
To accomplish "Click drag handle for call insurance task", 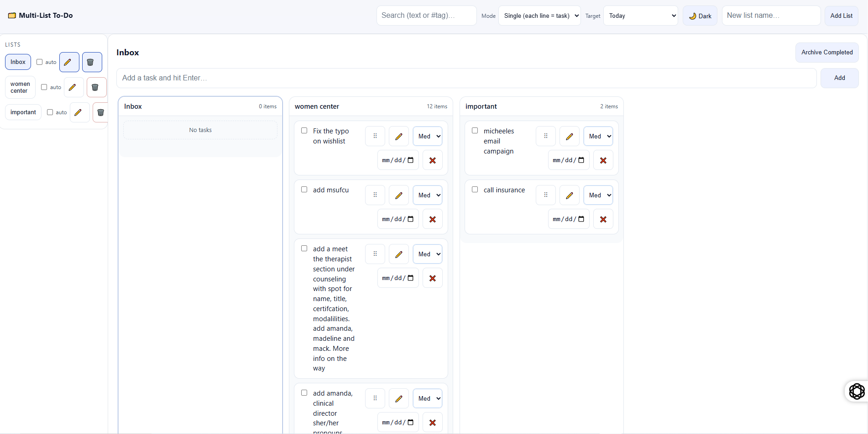I will (546, 195).
